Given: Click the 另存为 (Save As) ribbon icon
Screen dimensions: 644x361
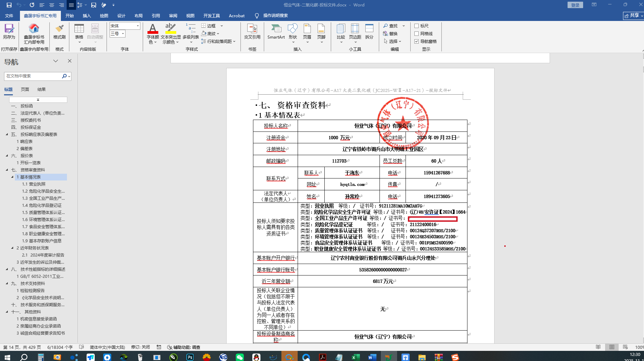Looking at the screenshot, I should [x=9, y=31].
